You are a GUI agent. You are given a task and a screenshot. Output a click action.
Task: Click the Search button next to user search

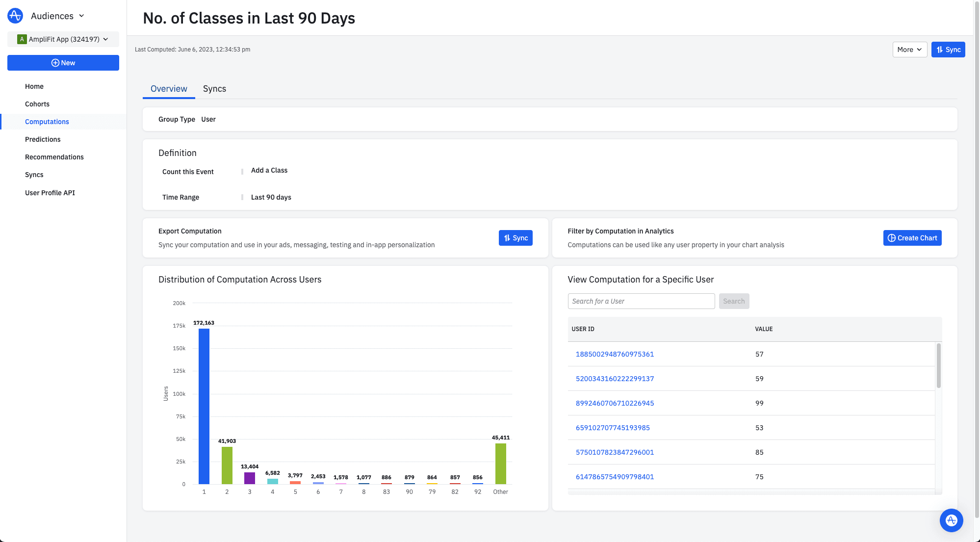(x=734, y=301)
